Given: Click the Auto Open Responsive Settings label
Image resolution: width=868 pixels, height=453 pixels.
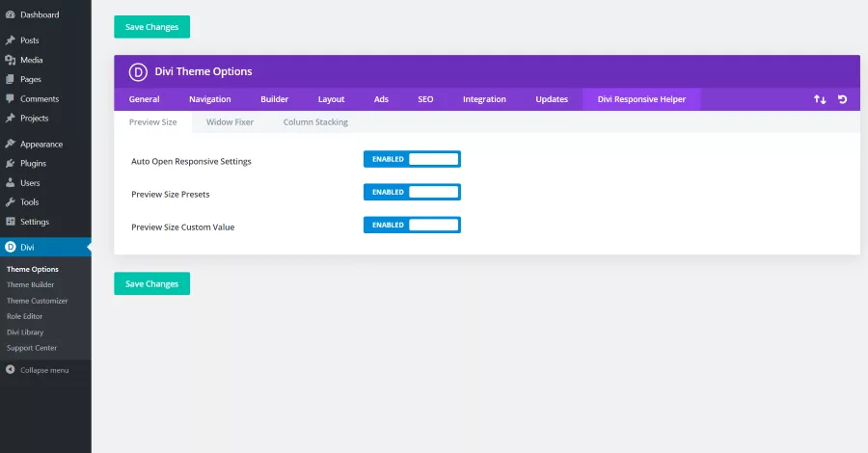Looking at the screenshot, I should pos(191,162).
